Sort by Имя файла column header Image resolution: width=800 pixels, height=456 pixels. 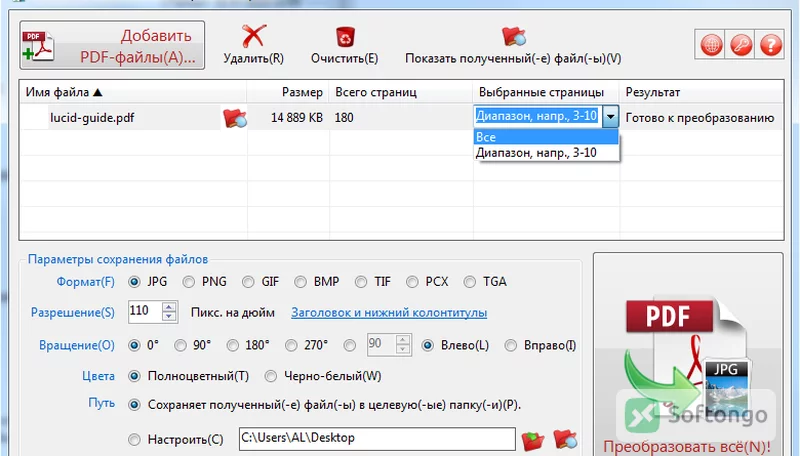(x=133, y=92)
